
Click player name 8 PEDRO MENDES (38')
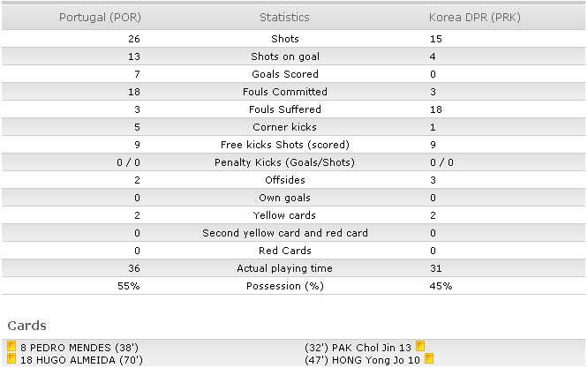click(79, 348)
